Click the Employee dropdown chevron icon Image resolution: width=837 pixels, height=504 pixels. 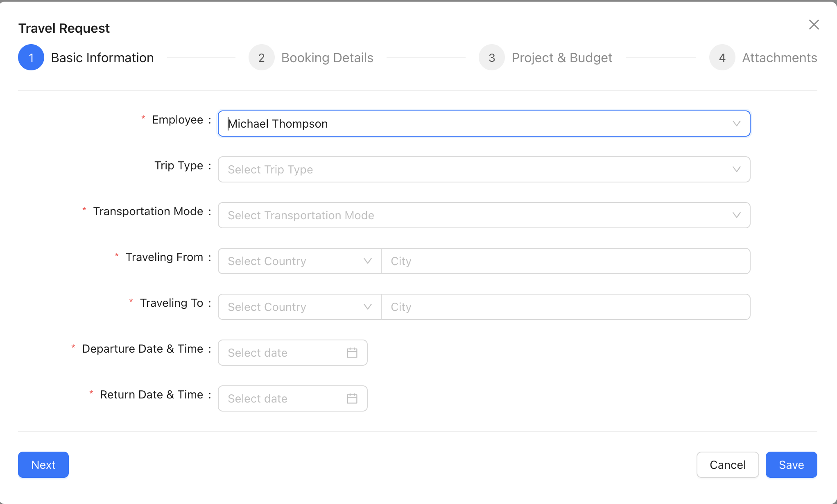point(737,124)
